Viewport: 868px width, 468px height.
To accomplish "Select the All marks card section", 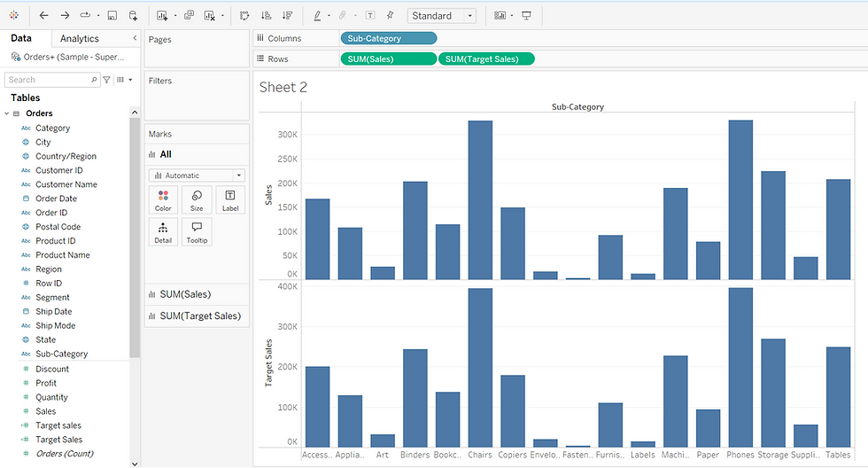I will tap(197, 154).
